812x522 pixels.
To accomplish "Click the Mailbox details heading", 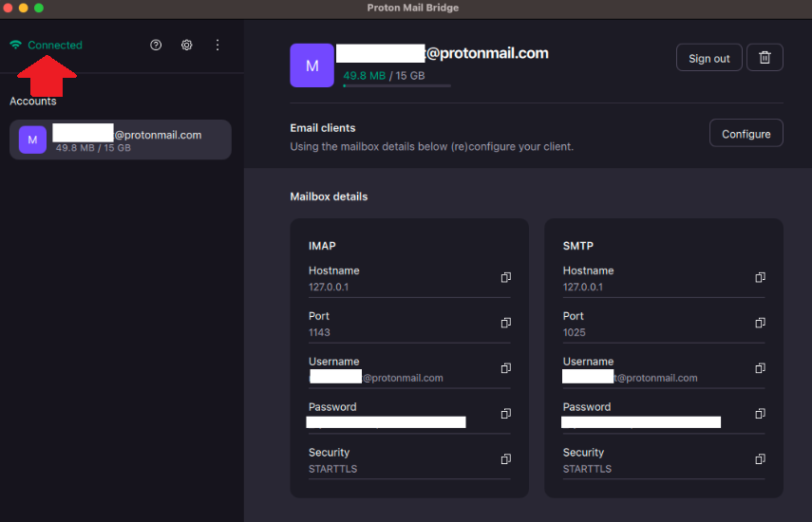I will (x=329, y=196).
